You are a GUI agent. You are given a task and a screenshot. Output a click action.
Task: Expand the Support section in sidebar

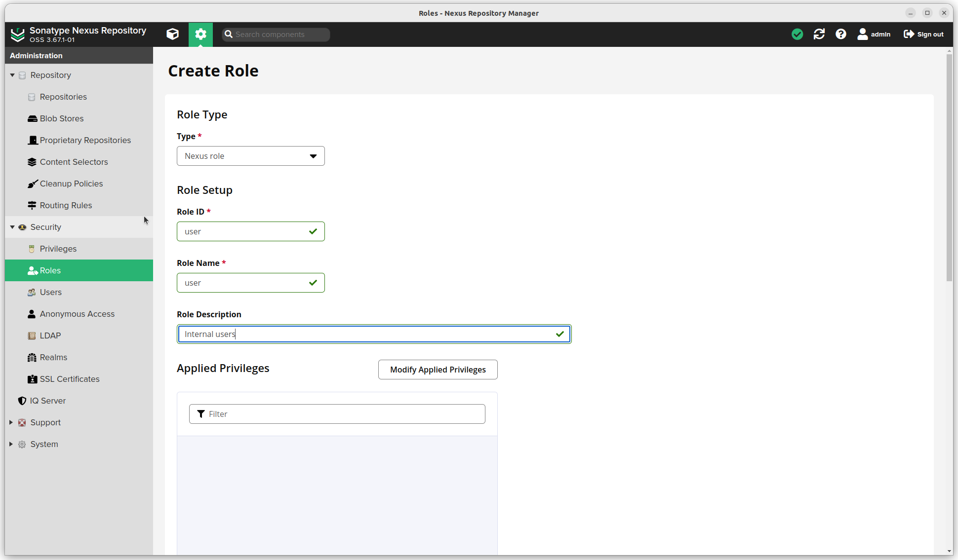pos(12,422)
